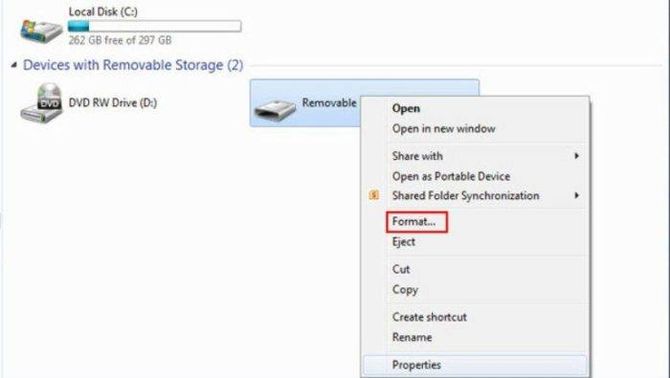The height and width of the screenshot is (378, 670).
Task: Click the Shared Folder Synchronization orange icon
Action: (x=374, y=196)
